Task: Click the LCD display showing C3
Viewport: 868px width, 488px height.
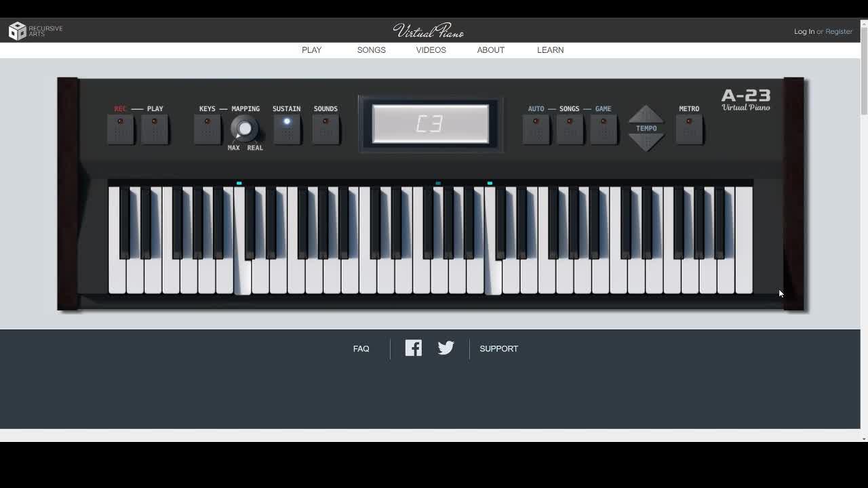Action: [431, 124]
